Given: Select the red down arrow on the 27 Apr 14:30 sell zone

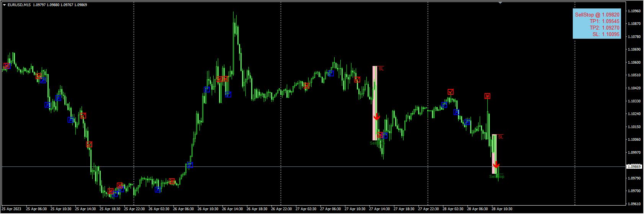Looking at the screenshot, I should click(377, 116).
